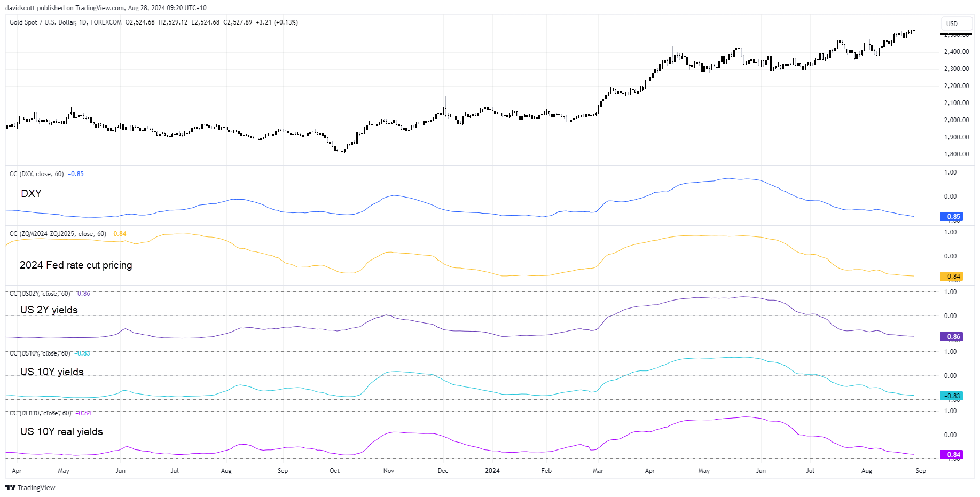Click the US 10Y yields annotation

click(52, 372)
